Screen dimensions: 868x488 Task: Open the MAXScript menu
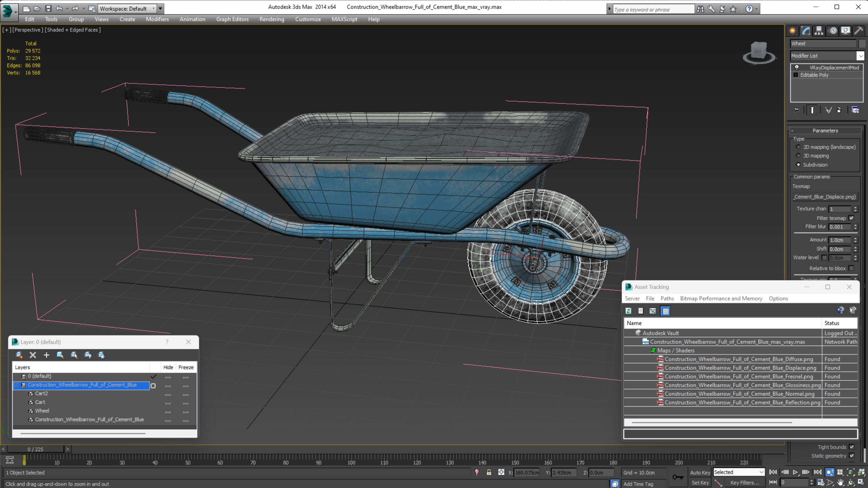tap(344, 19)
